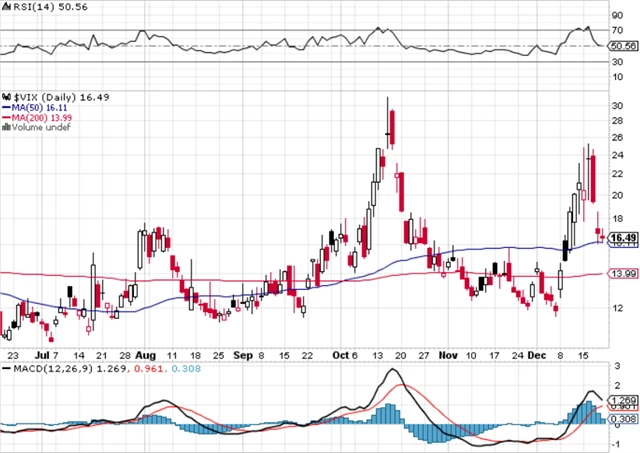This screenshot has width=640, height=453.
Task: Click the 16.49 current price tag
Action: pyautogui.click(x=623, y=238)
